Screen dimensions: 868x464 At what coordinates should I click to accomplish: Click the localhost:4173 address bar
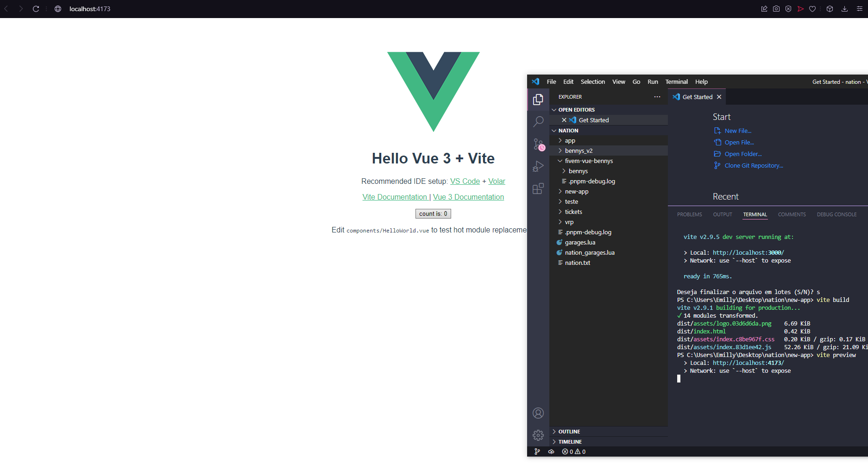click(x=90, y=9)
